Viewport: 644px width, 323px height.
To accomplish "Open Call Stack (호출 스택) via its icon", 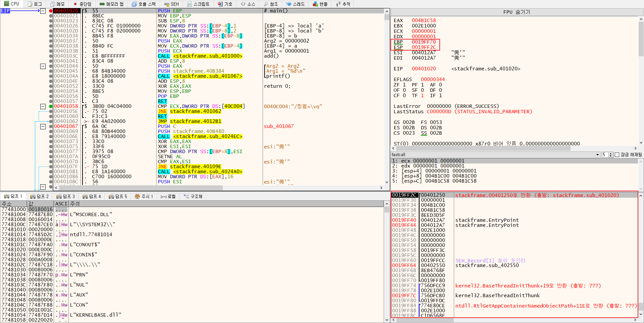I will pyautogui.click(x=134, y=4).
